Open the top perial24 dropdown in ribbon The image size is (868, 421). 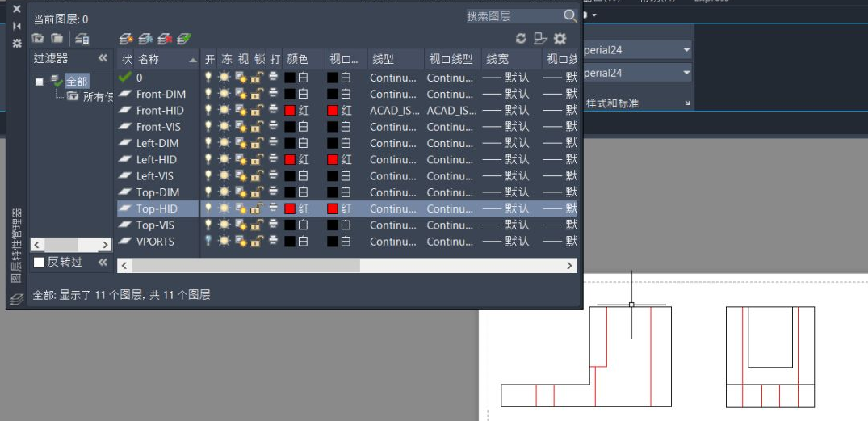(x=686, y=50)
